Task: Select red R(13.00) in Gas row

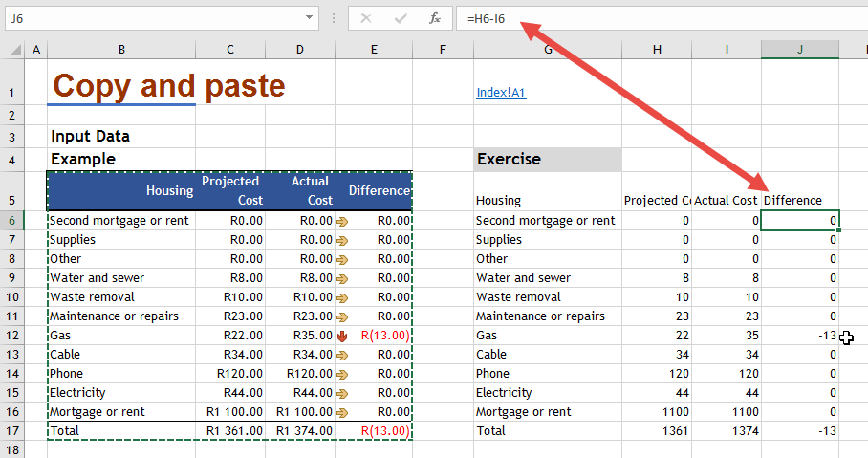Action: (374, 335)
